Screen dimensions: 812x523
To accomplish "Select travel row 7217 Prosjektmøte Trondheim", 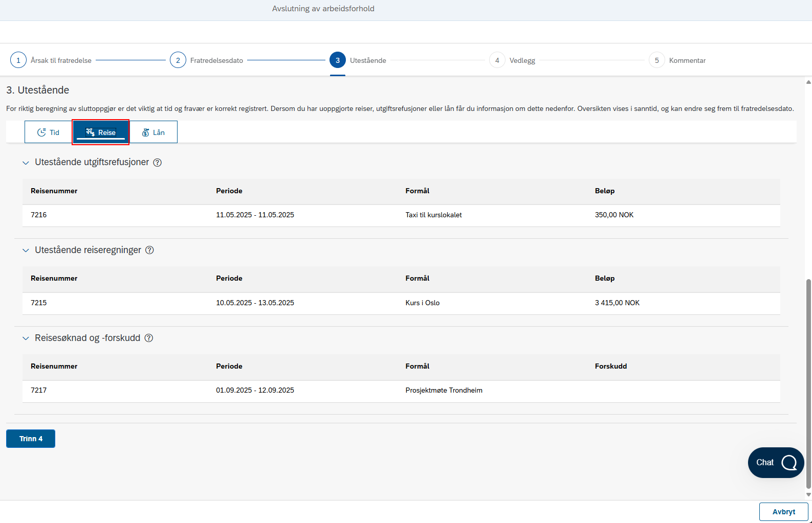I will pyautogui.click(x=401, y=391).
